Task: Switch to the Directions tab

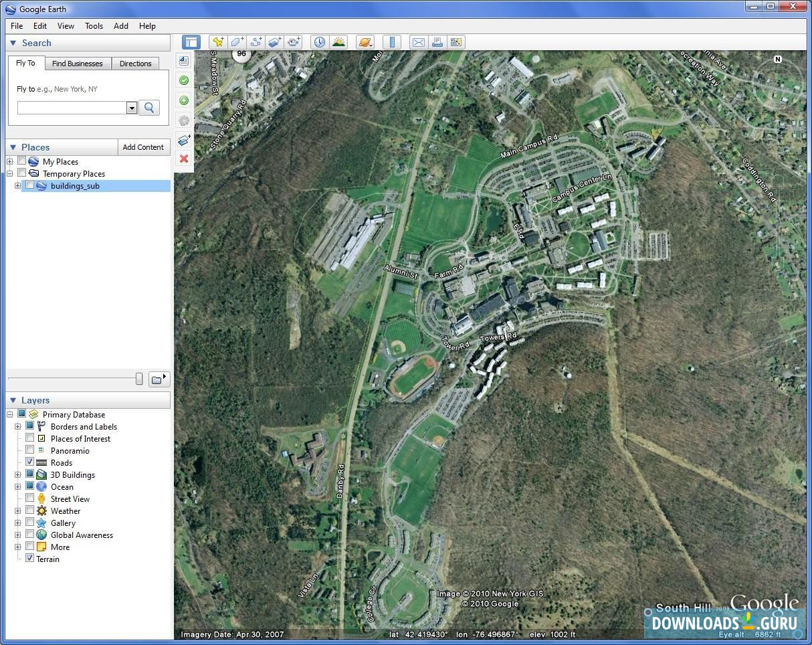Action: [x=136, y=64]
